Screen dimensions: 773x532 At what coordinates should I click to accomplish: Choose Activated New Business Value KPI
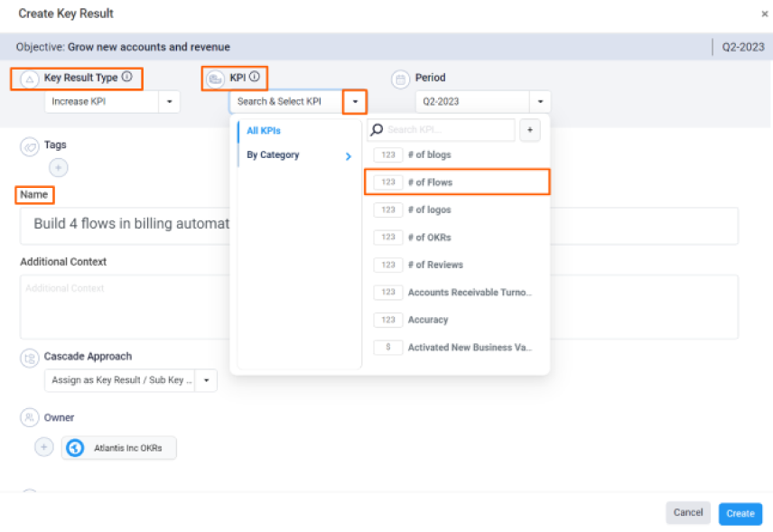point(457,347)
